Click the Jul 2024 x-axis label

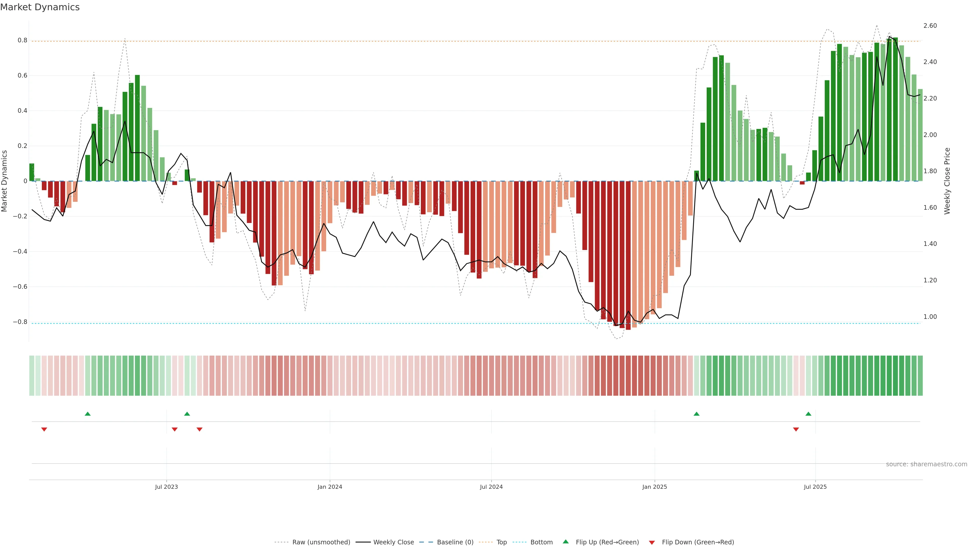tap(491, 487)
